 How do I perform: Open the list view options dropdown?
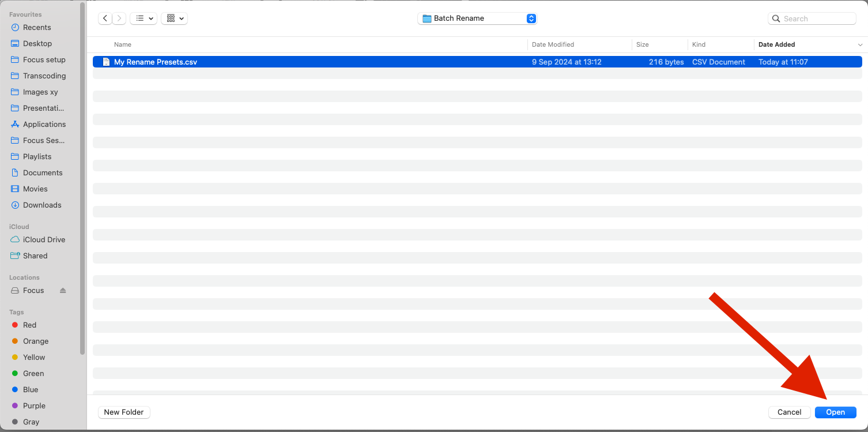point(144,18)
